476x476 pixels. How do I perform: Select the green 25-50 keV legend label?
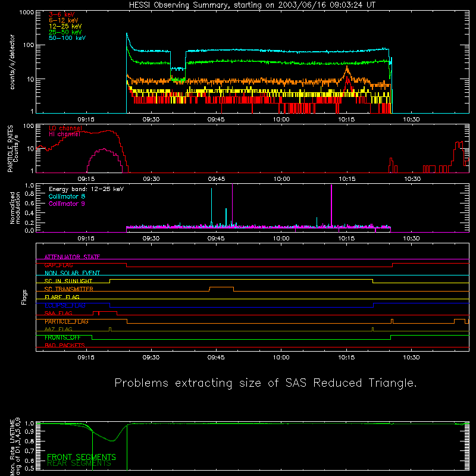[65, 32]
